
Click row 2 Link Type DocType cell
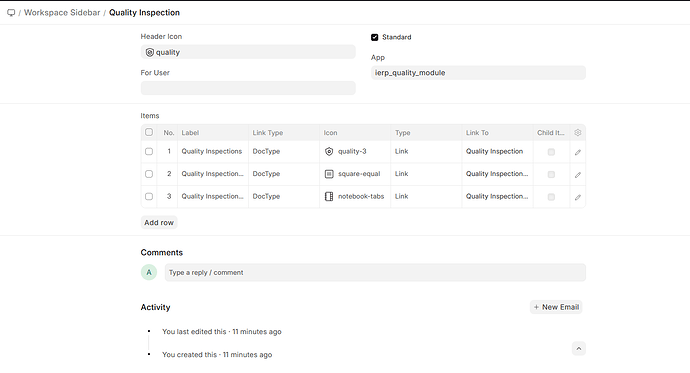tap(284, 174)
